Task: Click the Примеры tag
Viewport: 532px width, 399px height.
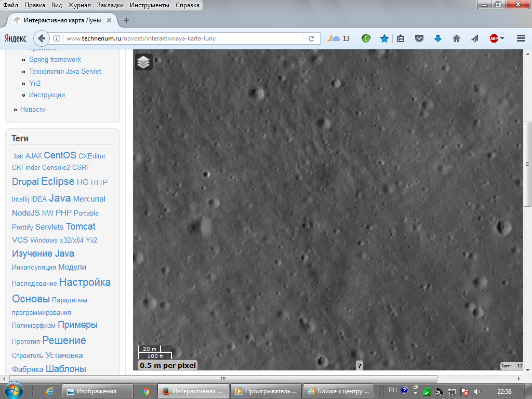Action: click(x=78, y=325)
